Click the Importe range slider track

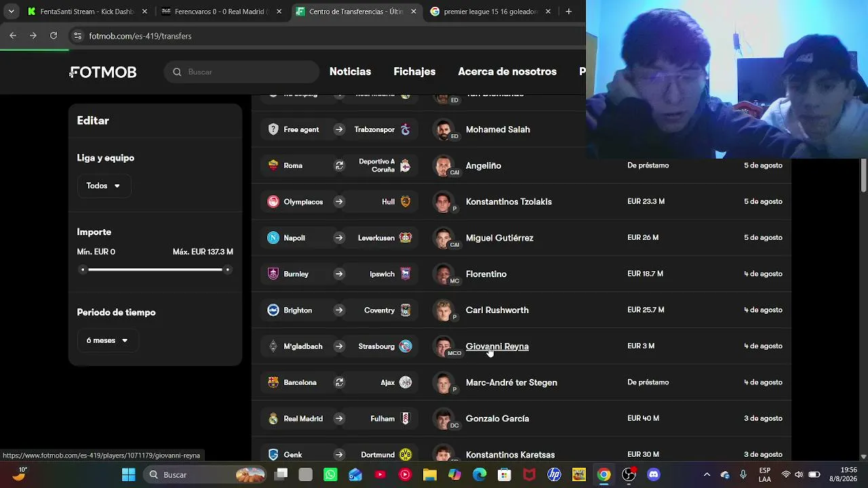pyautogui.click(x=155, y=270)
